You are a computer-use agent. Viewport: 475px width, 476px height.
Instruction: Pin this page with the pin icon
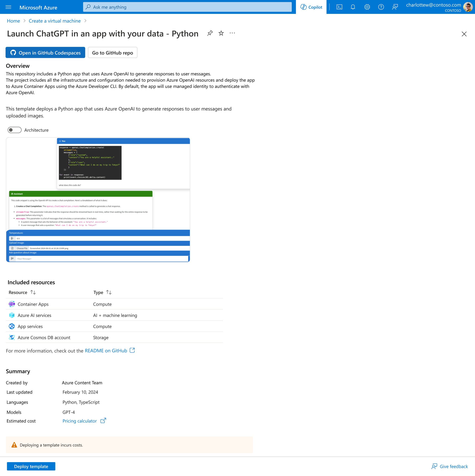[x=210, y=33]
